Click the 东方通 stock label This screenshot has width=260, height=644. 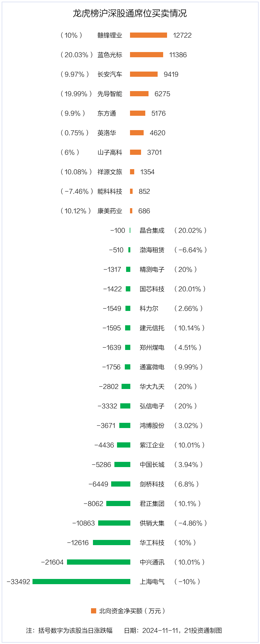pos(107,113)
